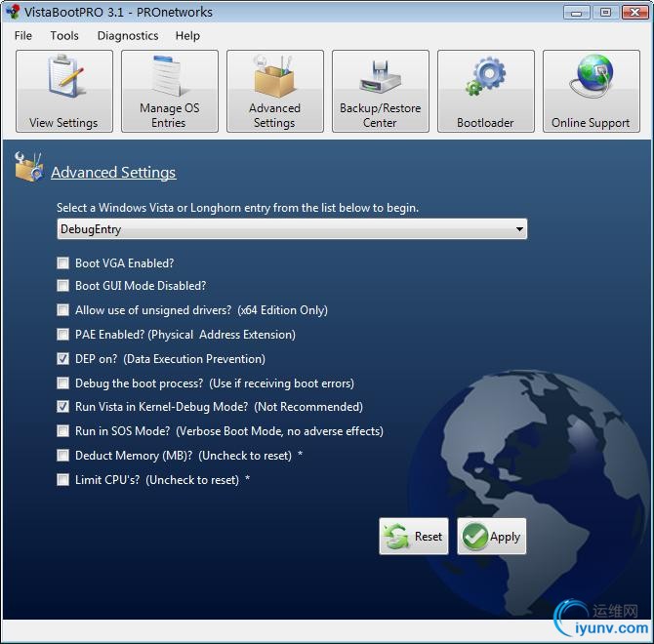This screenshot has height=644, width=654.
Task: Open the File menu
Action: (23, 36)
